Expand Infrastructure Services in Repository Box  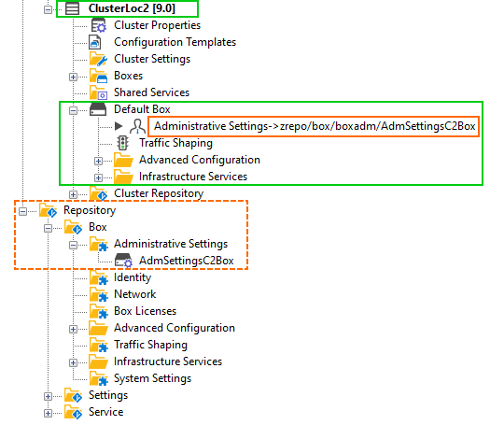pos(74,362)
